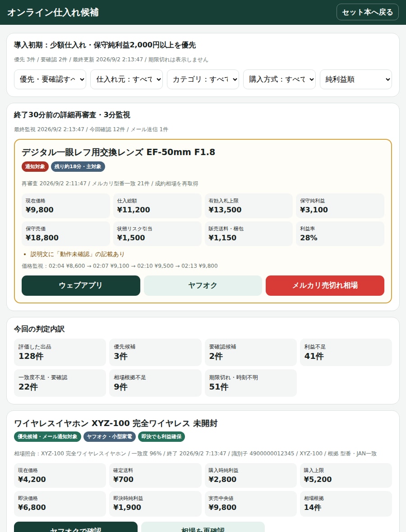
Task: Select the オンライン仕入れ候補 page title
Action: point(53,12)
